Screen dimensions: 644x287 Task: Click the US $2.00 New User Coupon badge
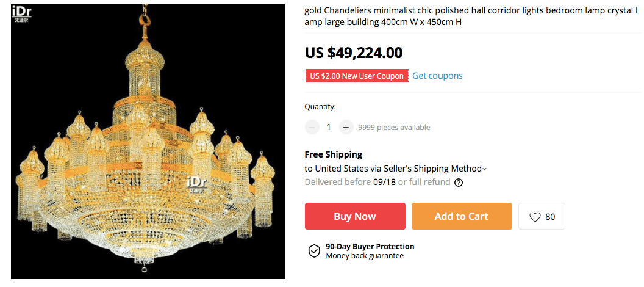(357, 76)
